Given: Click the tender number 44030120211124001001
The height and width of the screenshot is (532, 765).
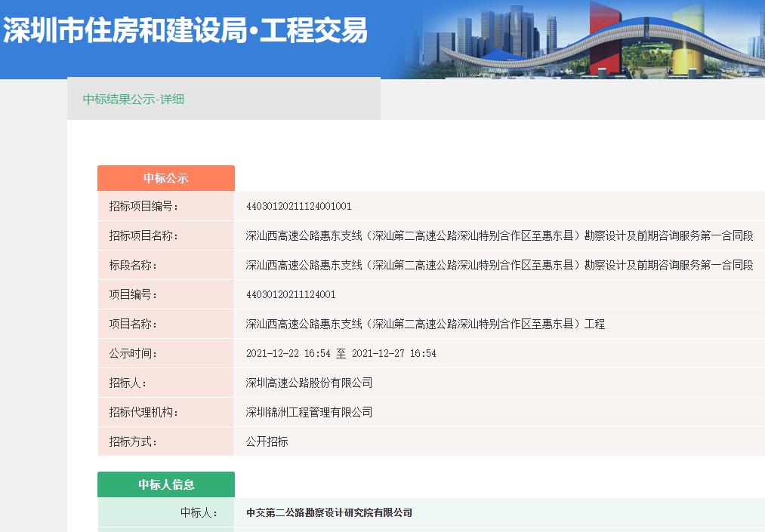Looking at the screenshot, I should tap(299, 206).
